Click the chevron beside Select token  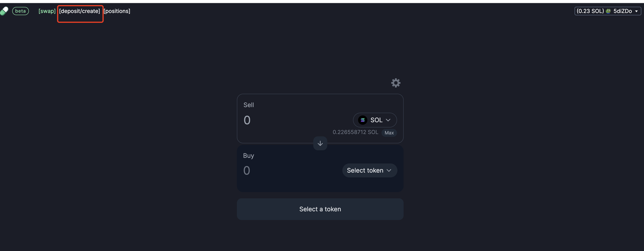pyautogui.click(x=389, y=171)
